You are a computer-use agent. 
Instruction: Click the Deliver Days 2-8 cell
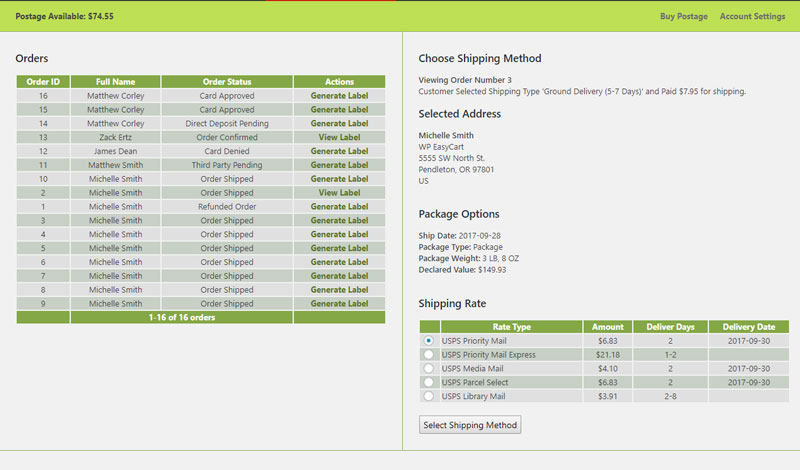(x=670, y=395)
